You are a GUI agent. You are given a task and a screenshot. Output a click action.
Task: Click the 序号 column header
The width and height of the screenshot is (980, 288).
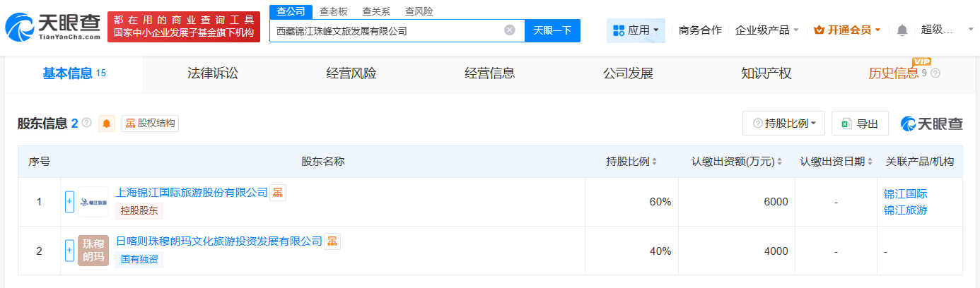[39, 162]
